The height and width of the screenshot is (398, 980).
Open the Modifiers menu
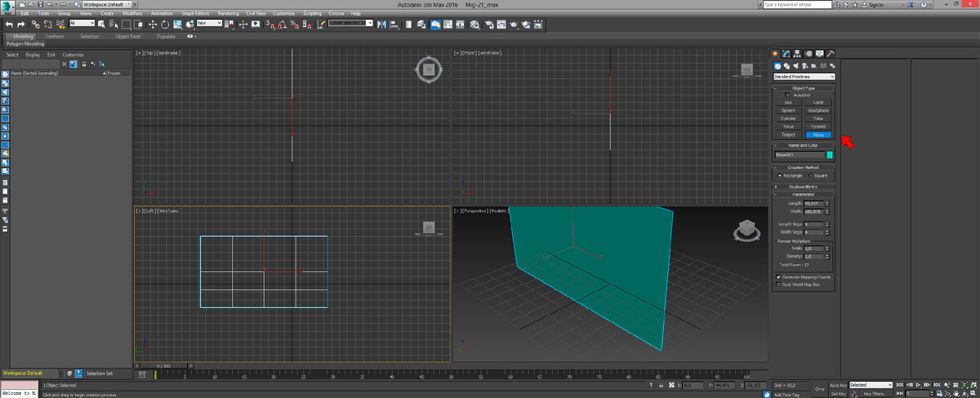[x=131, y=13]
